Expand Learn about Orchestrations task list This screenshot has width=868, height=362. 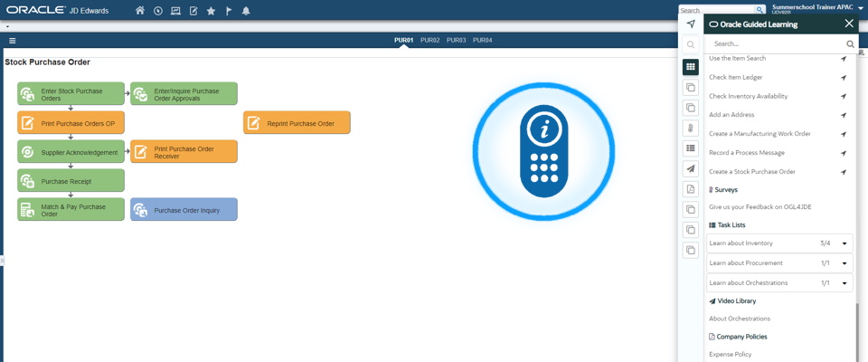[x=844, y=282]
